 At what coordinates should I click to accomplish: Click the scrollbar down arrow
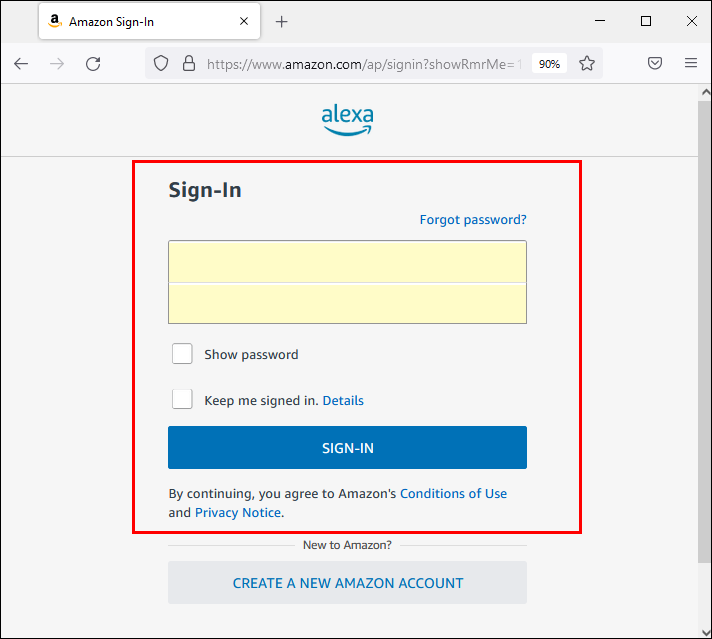[x=705, y=632]
